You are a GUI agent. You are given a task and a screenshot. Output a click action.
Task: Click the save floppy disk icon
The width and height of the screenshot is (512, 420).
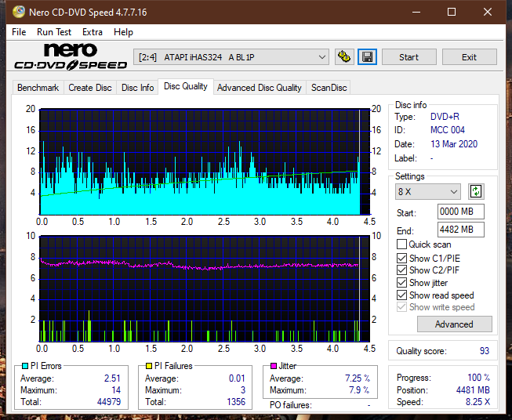[367, 57]
